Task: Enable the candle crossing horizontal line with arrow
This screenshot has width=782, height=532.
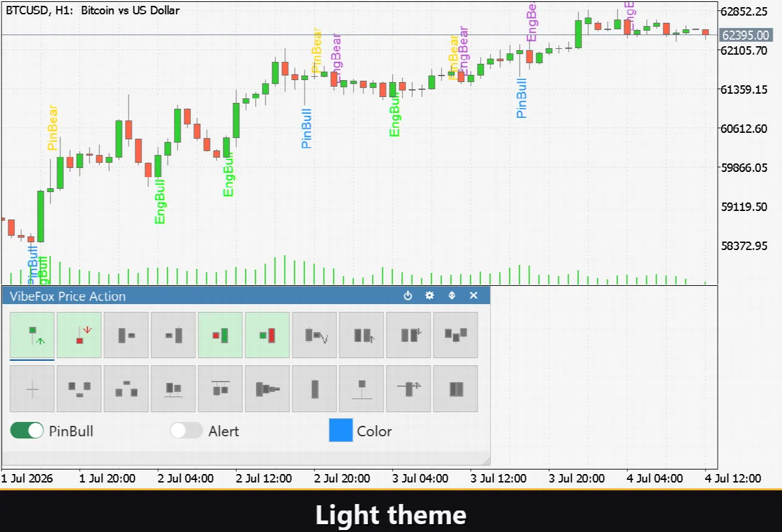Action: 408,389
